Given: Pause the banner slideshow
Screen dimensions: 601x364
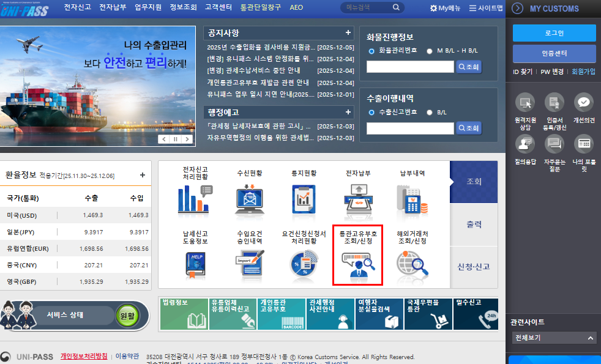Looking at the screenshot, I should point(175,139).
